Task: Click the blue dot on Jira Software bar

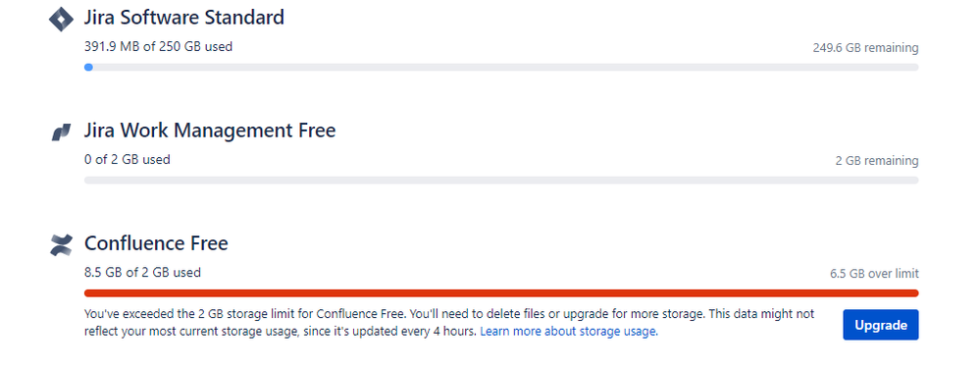Action: click(x=88, y=67)
